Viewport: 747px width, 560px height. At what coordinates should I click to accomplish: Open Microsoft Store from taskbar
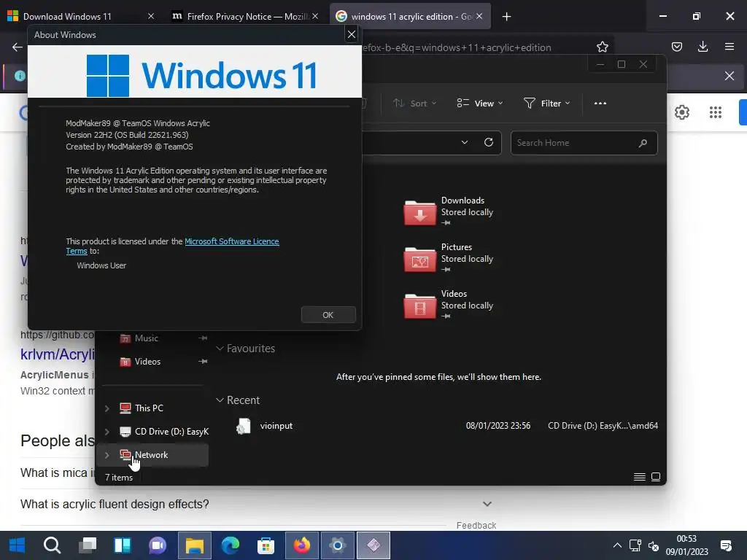pos(266,545)
